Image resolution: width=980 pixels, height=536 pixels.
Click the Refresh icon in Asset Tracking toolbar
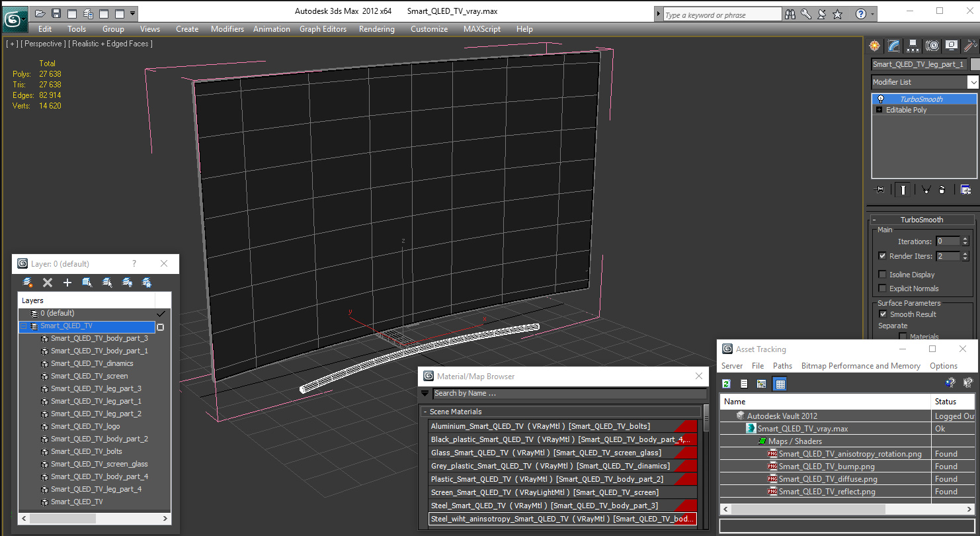tap(726, 384)
